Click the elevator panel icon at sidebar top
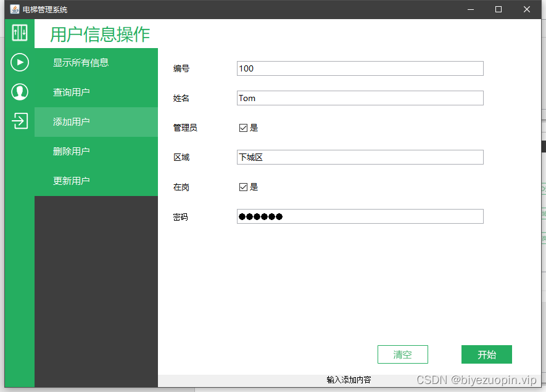The image size is (546, 392). point(19,33)
